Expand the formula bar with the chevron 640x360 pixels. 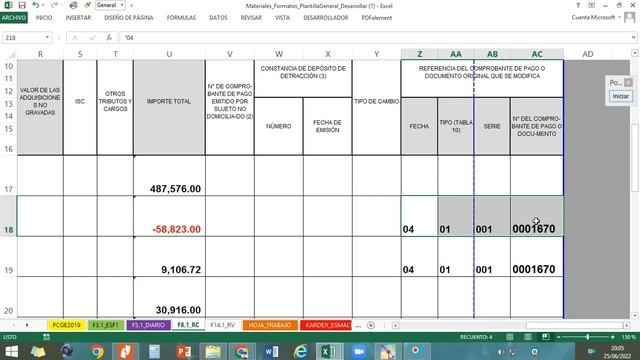coord(633,38)
